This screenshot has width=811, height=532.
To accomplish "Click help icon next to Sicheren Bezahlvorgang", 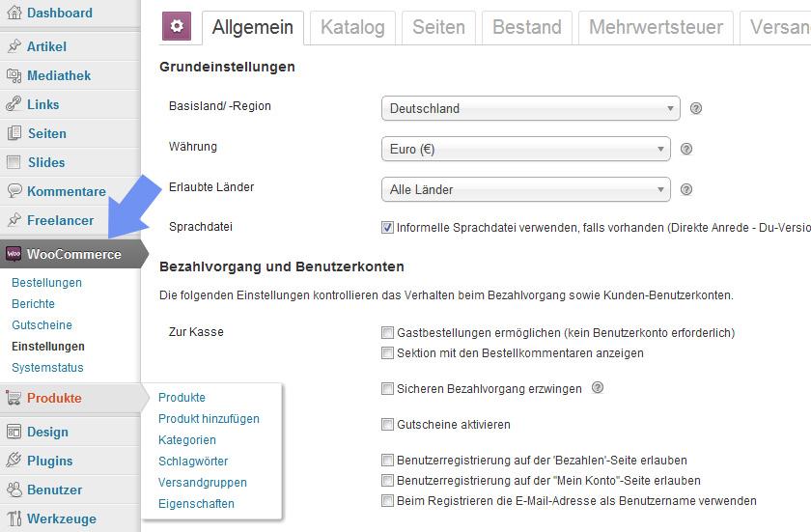I will (598, 388).
